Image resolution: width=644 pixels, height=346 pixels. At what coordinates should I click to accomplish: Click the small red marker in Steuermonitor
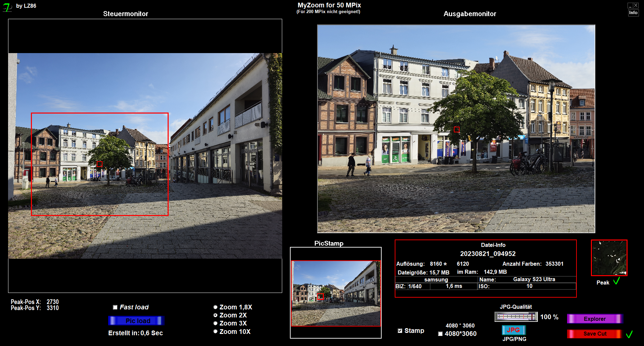coord(99,164)
